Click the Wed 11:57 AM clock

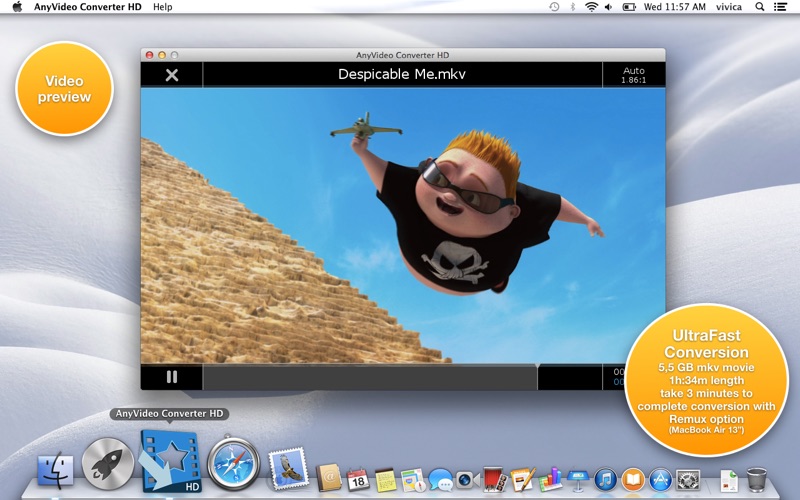(674, 7)
